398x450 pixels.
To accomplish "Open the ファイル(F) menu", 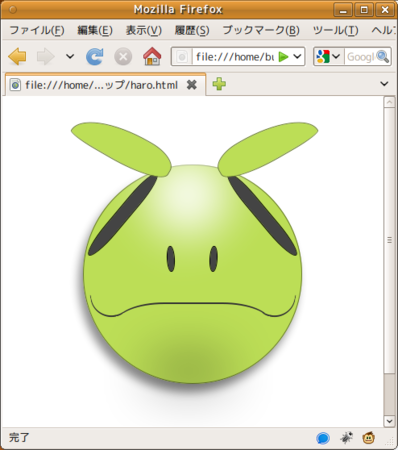I will pos(37,30).
